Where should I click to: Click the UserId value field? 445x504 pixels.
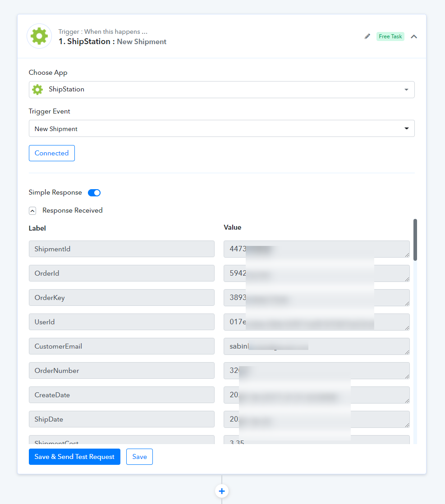pos(317,322)
